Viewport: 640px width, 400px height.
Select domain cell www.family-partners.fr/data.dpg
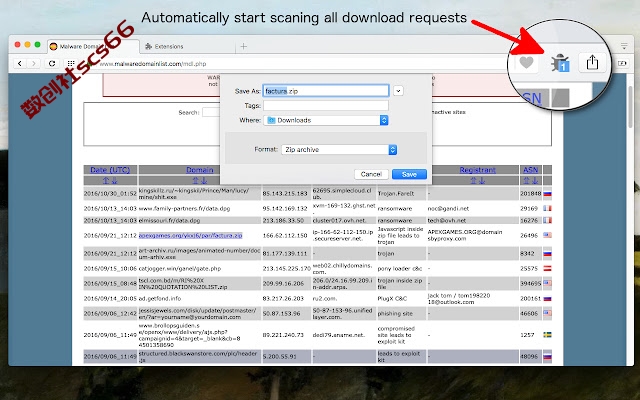click(x=184, y=209)
